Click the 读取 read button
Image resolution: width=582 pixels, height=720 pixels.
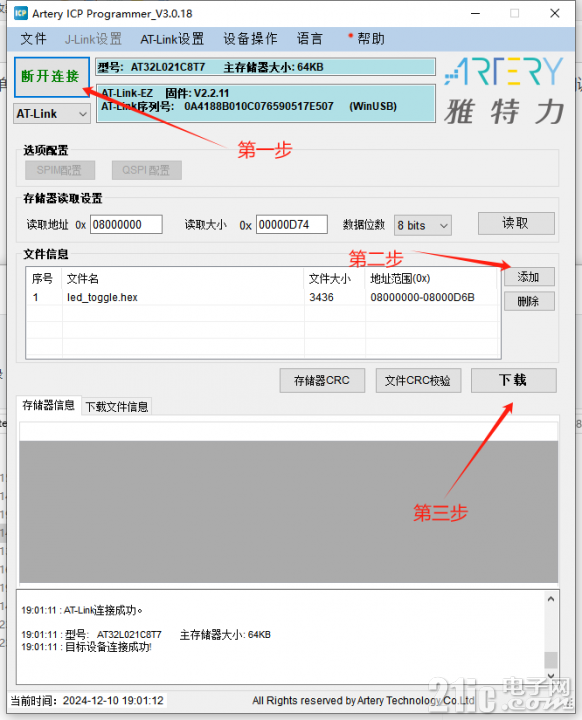[516, 224]
